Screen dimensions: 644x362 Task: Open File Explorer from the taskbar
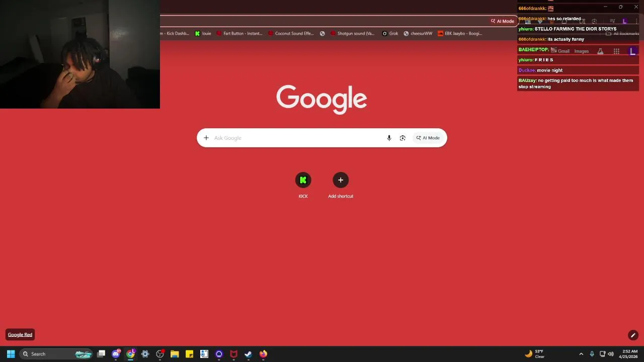tap(175, 354)
